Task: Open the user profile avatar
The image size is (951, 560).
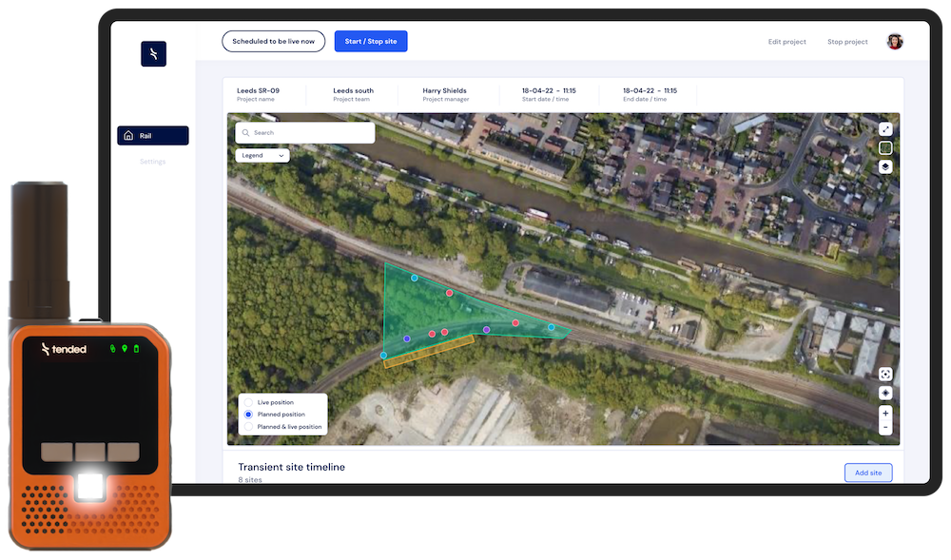Action: [x=895, y=41]
